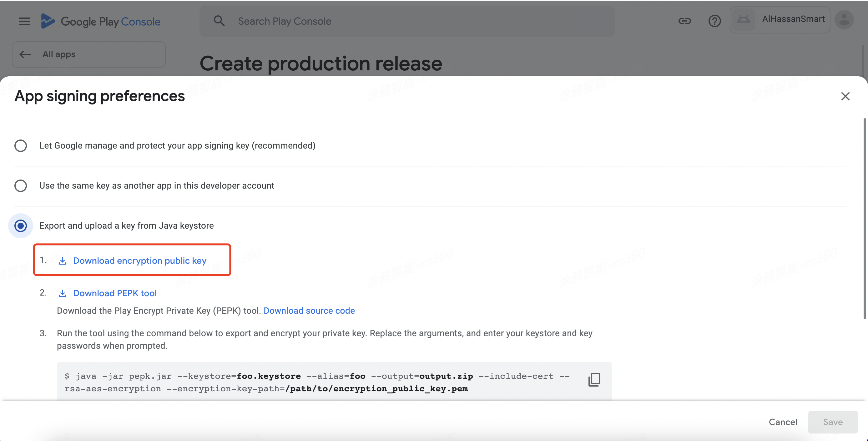Click the Cancel button
868x441 pixels.
tap(783, 422)
